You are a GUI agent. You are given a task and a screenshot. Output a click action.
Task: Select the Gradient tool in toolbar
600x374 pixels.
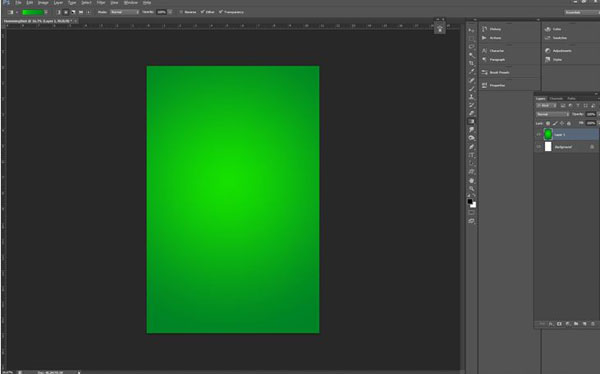(x=471, y=122)
